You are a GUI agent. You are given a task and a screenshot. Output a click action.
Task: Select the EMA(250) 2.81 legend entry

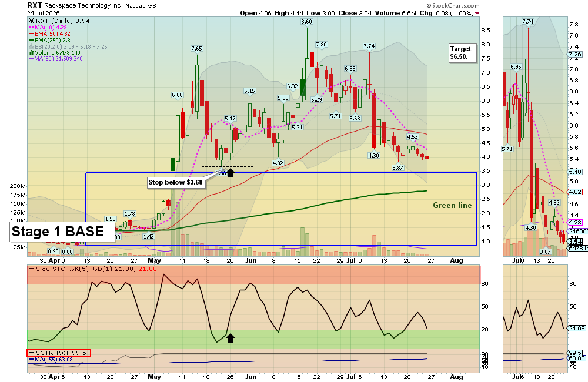coord(51,40)
